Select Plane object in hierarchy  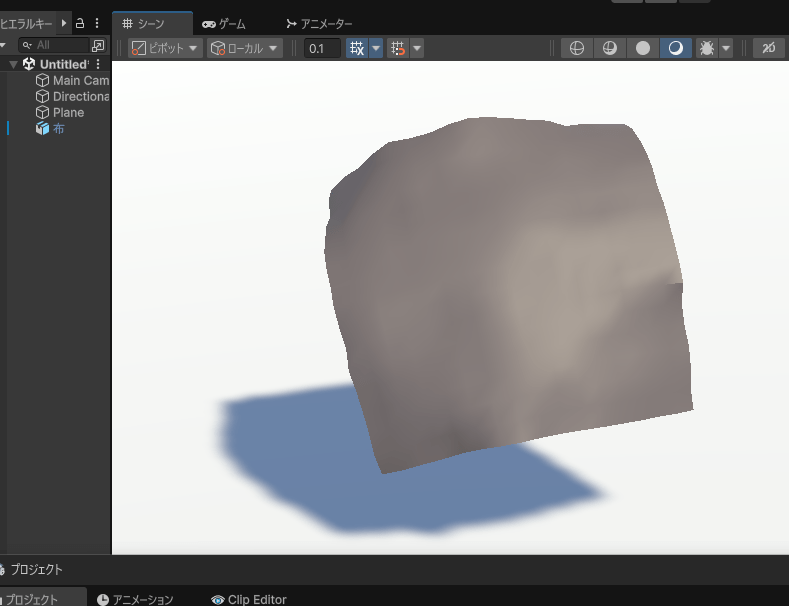click(68, 112)
